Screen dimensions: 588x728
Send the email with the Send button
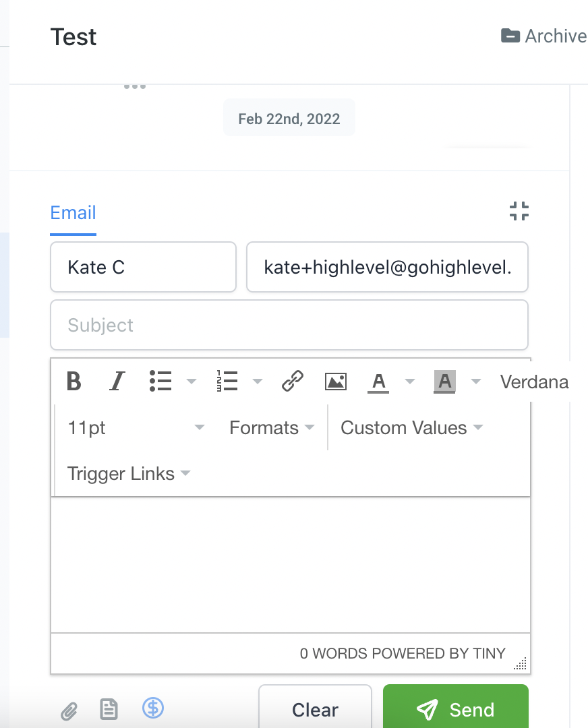click(x=455, y=709)
